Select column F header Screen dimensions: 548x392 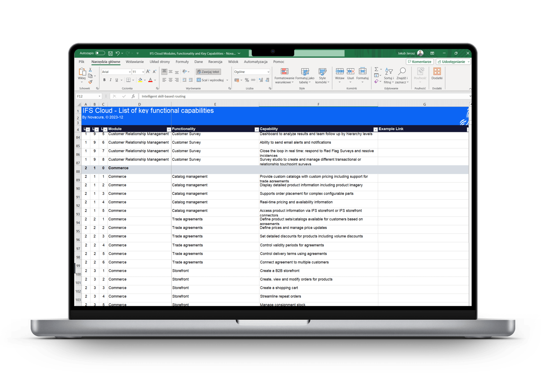pos(318,104)
